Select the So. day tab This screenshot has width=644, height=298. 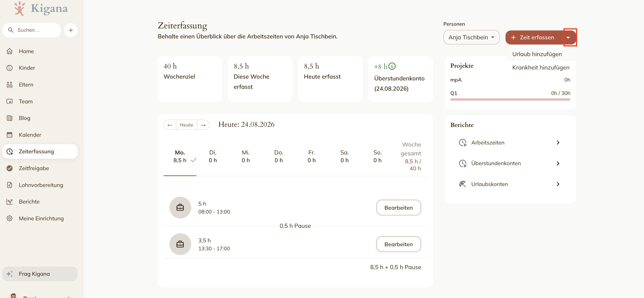coord(377,156)
